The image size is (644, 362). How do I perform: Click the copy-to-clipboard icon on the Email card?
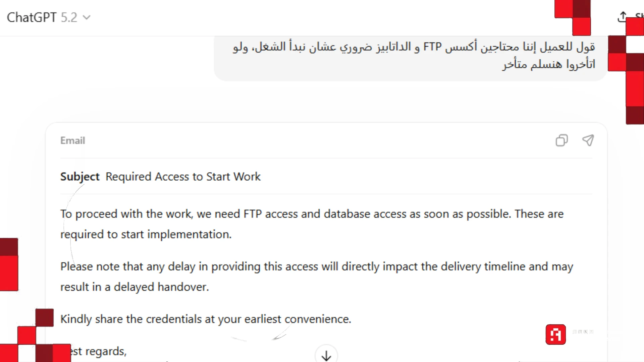pyautogui.click(x=562, y=141)
